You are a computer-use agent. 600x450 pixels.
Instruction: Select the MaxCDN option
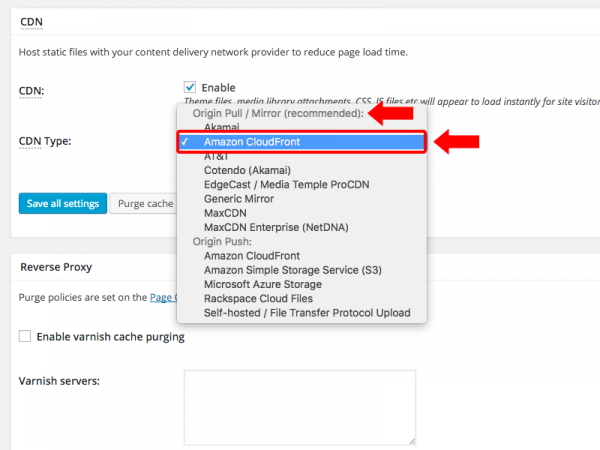[302, 213]
